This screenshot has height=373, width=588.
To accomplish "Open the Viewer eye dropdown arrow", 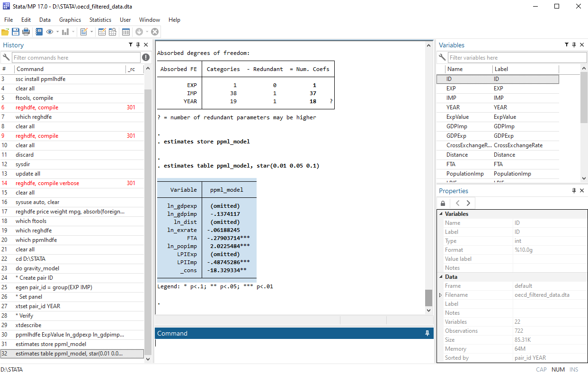I will click(x=57, y=32).
